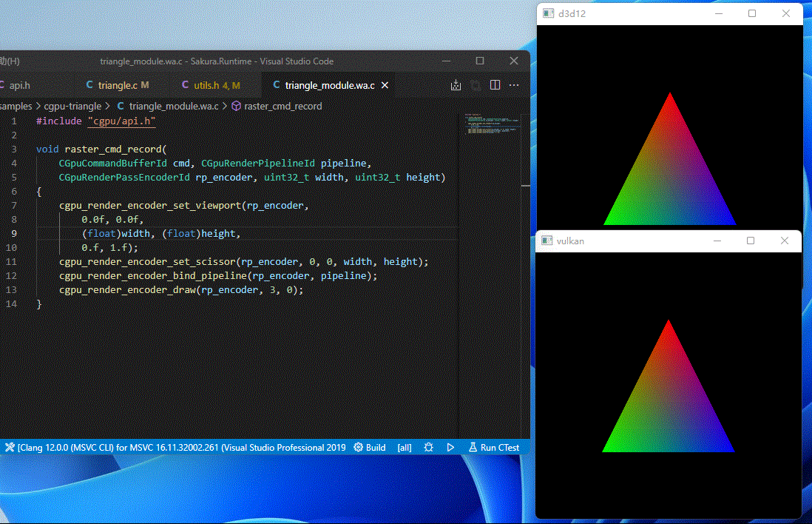Place cursor on line number 11

(11, 262)
